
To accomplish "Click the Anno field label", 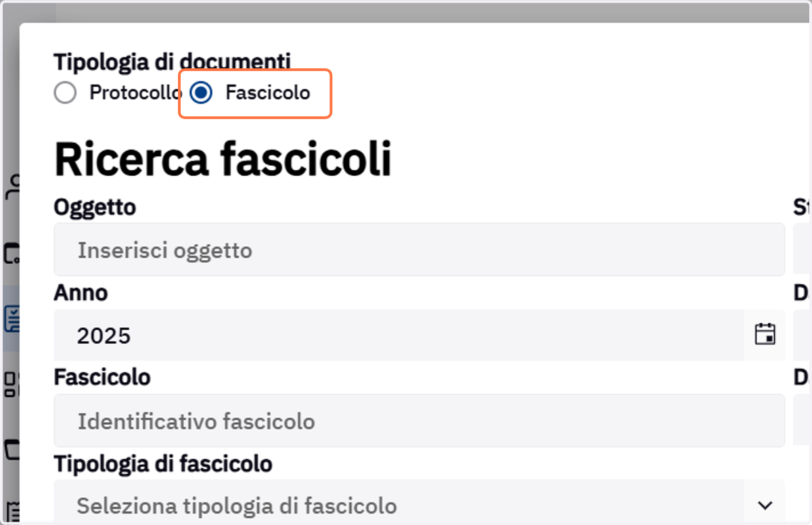I will coord(81,293).
